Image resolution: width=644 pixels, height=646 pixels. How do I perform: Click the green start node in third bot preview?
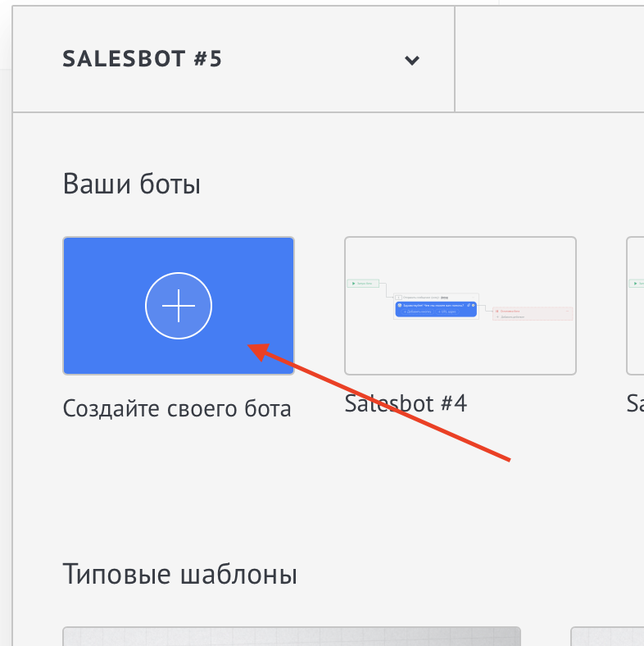point(637,284)
